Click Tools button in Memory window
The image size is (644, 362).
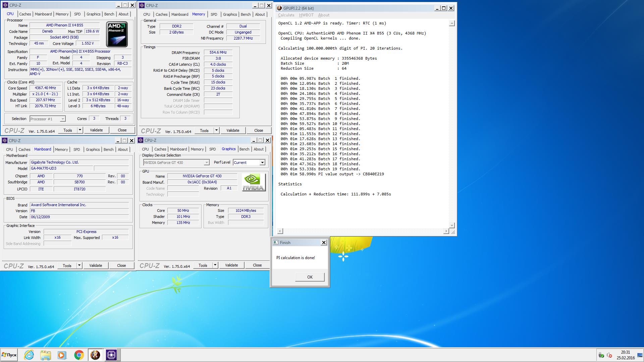[204, 130]
